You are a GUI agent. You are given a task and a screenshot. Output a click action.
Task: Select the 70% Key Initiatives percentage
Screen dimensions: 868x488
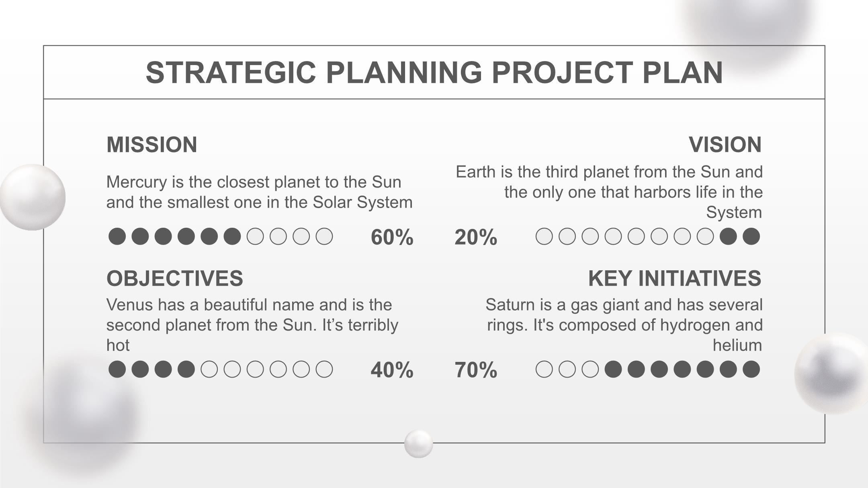(x=476, y=370)
